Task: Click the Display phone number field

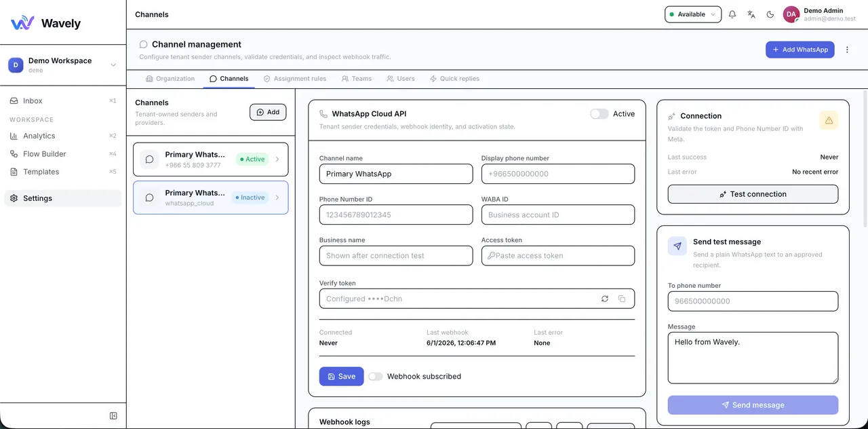Action: tap(558, 174)
